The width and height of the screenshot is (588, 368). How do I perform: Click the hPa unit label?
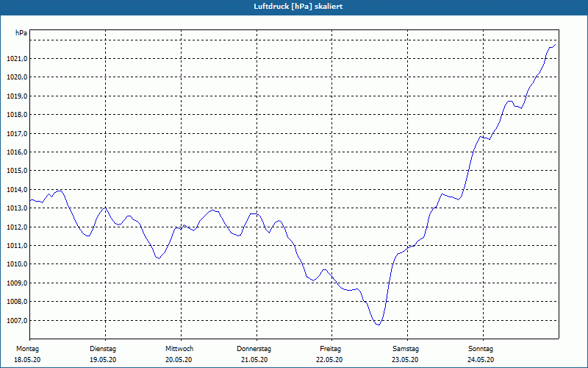click(x=21, y=33)
